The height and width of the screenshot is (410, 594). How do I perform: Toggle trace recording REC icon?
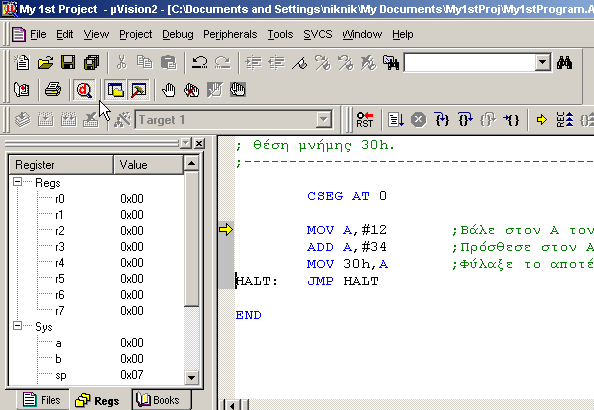565,120
